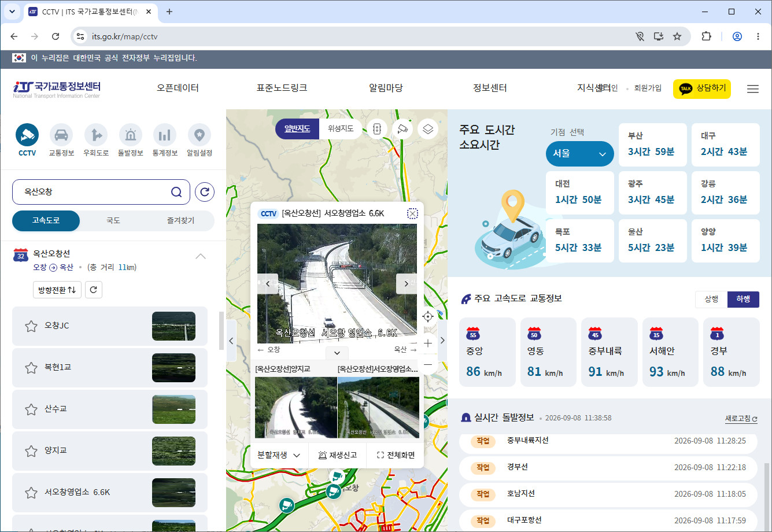Show next CCTV with right arrow on video
The height and width of the screenshot is (532, 772).
[x=407, y=283]
